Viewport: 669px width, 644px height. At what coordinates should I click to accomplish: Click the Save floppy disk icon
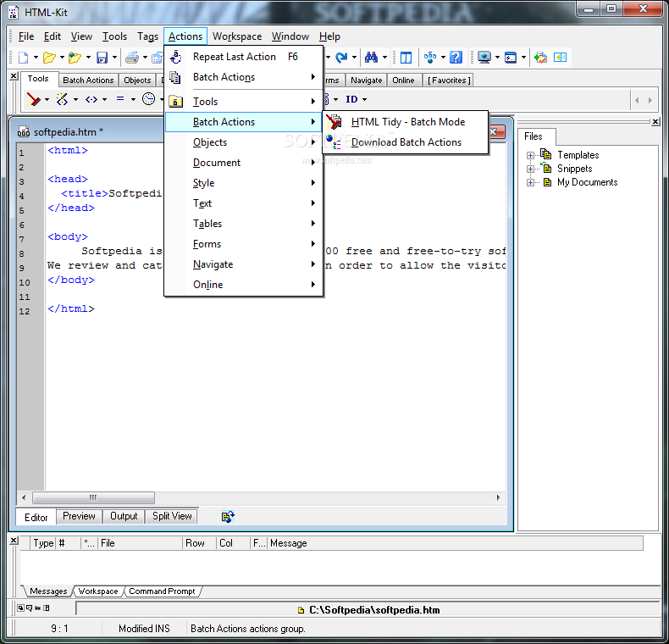point(102,58)
